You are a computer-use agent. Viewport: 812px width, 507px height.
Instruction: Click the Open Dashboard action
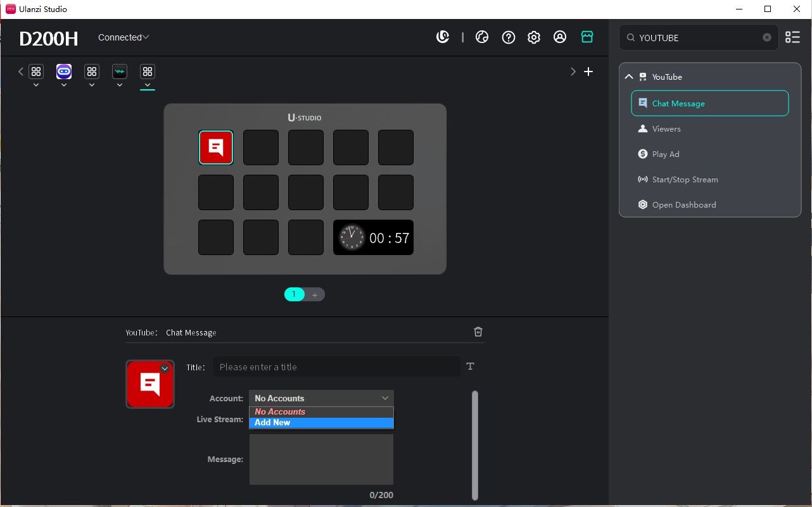click(x=684, y=204)
